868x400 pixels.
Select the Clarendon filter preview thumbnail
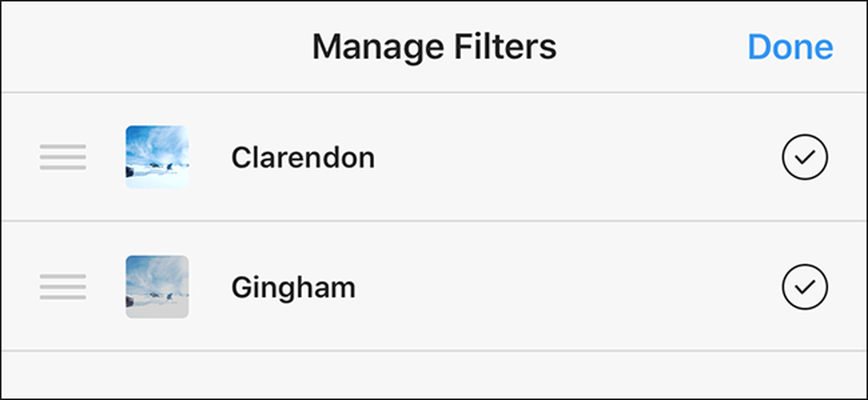[x=157, y=157]
